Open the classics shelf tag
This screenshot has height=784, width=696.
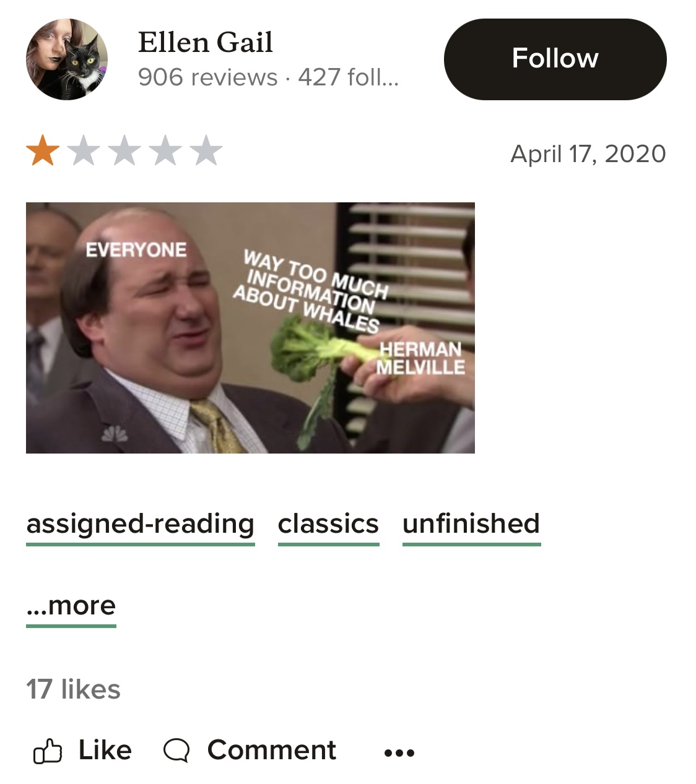pyautogui.click(x=328, y=525)
